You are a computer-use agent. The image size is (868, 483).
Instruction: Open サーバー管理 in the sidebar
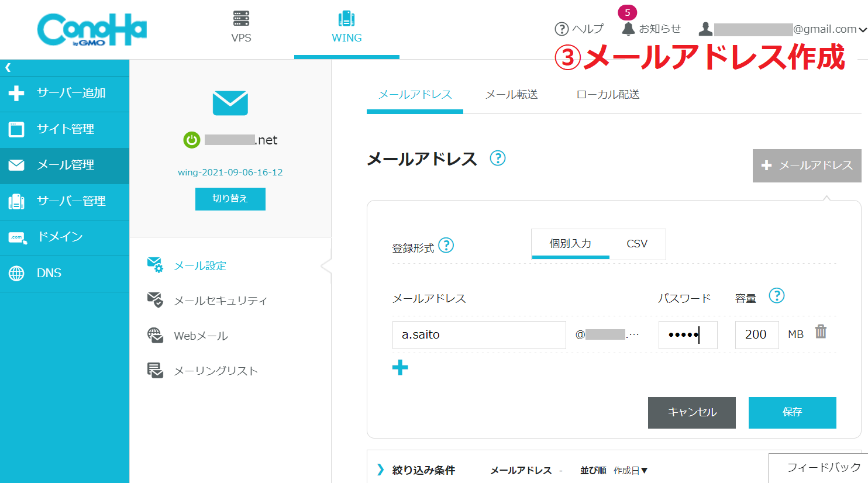[64, 202]
